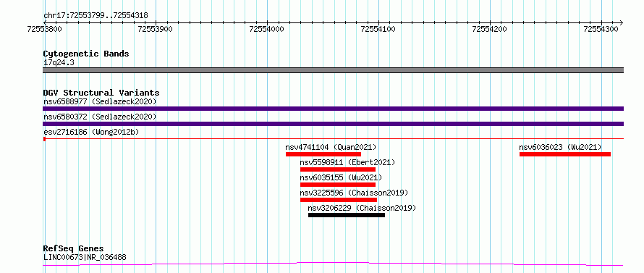
Task: Select the black nsv3206229 variant bar
Action: coord(347,215)
